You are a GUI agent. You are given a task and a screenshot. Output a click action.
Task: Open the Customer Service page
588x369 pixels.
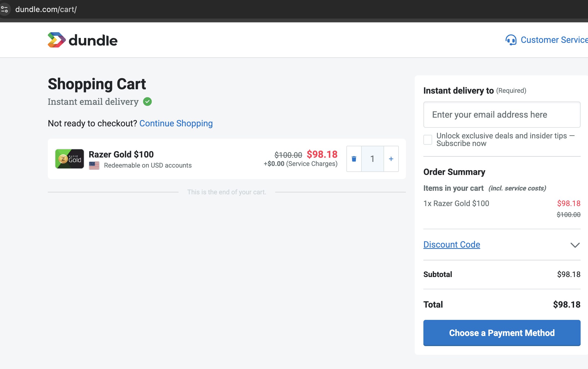(554, 40)
